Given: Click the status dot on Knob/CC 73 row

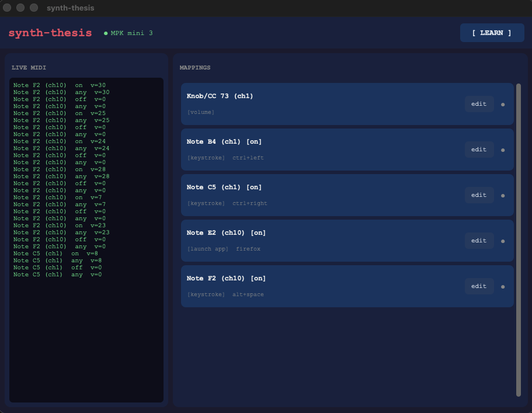Looking at the screenshot, I should pyautogui.click(x=503, y=105).
